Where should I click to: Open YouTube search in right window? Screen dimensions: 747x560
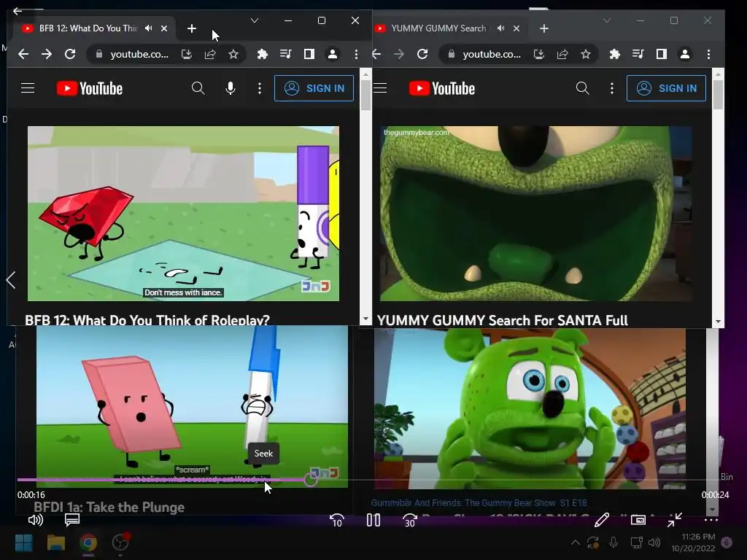coord(583,88)
